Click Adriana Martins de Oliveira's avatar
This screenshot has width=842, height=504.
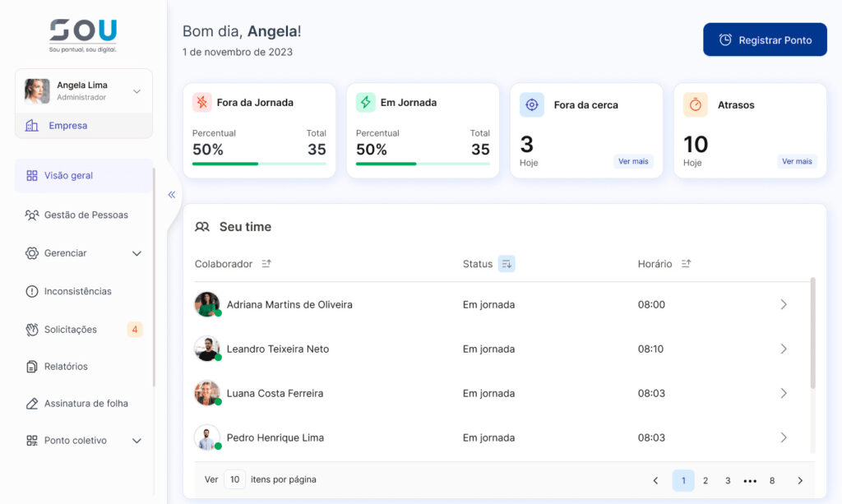(207, 304)
